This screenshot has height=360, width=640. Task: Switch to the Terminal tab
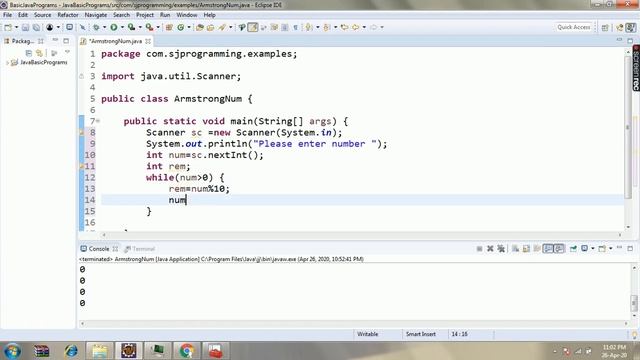pos(139,249)
